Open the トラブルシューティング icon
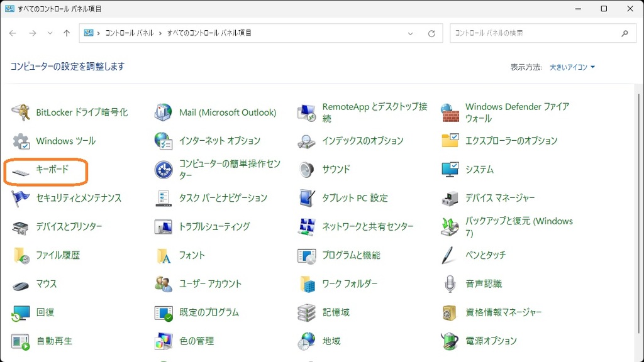The width and height of the screenshot is (644, 362). coord(164,226)
